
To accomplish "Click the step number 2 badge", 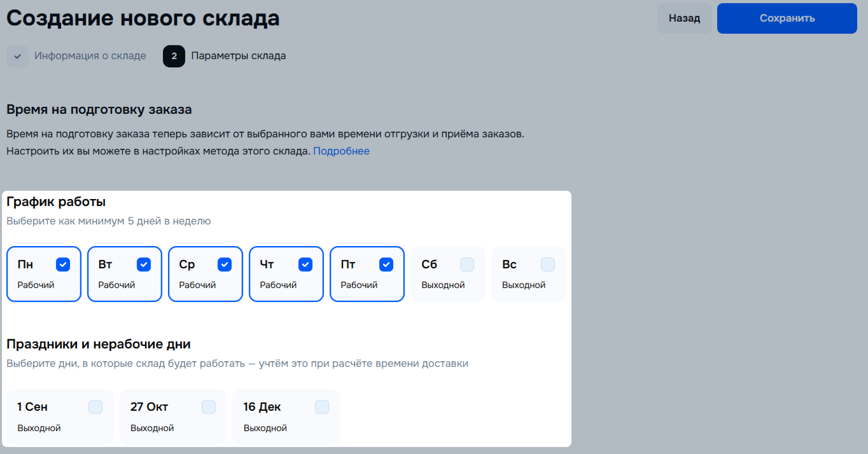I will click(174, 56).
